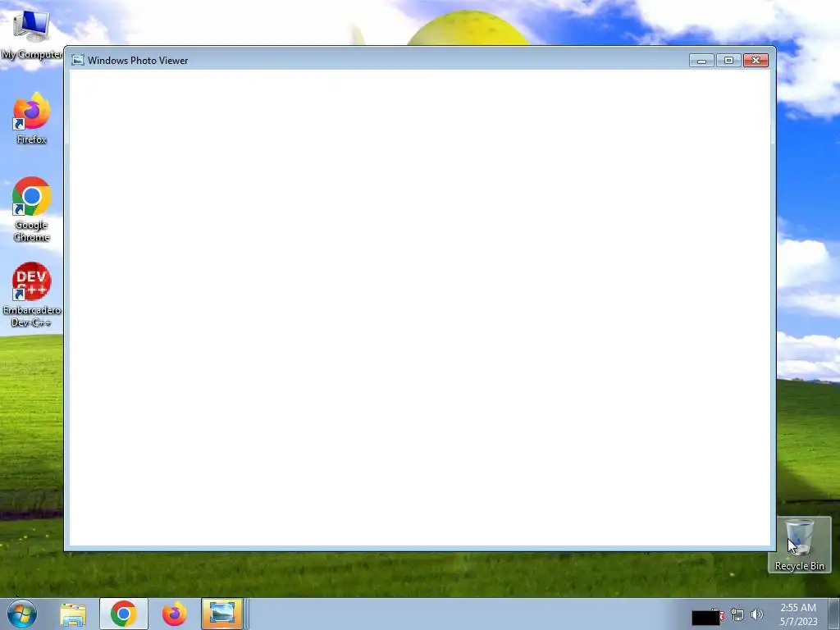840x630 pixels.
Task: Select the Recycle Bin desktop icon
Action: click(799, 545)
